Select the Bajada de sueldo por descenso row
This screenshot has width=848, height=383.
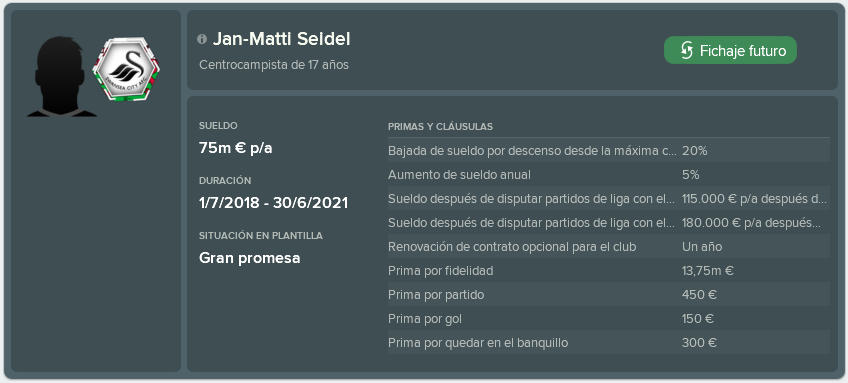pos(608,151)
